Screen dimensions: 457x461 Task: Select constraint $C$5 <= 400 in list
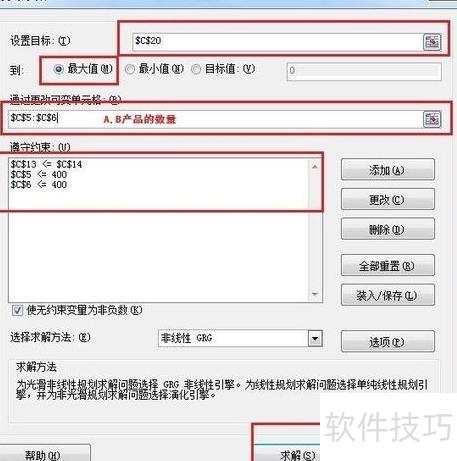pyautogui.click(x=39, y=175)
